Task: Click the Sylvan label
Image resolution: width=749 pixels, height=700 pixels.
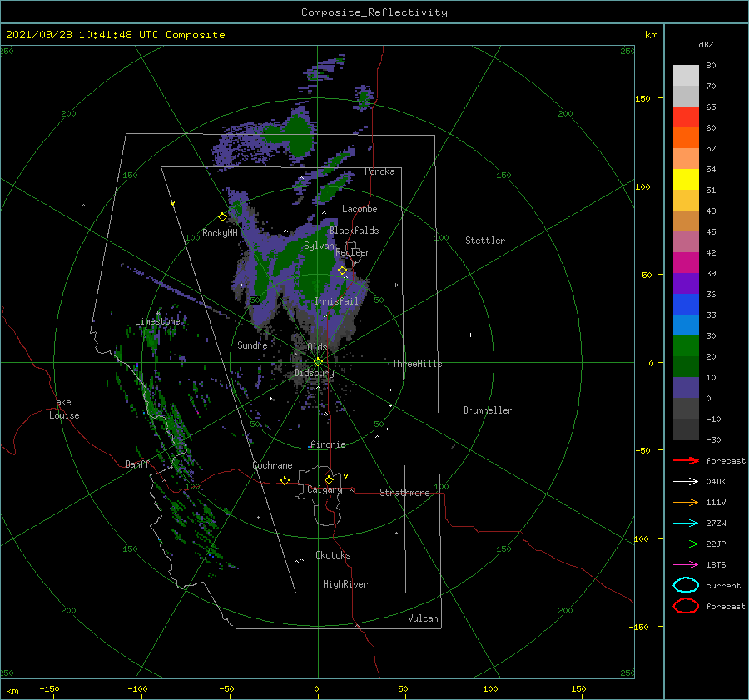Action: 319,246
